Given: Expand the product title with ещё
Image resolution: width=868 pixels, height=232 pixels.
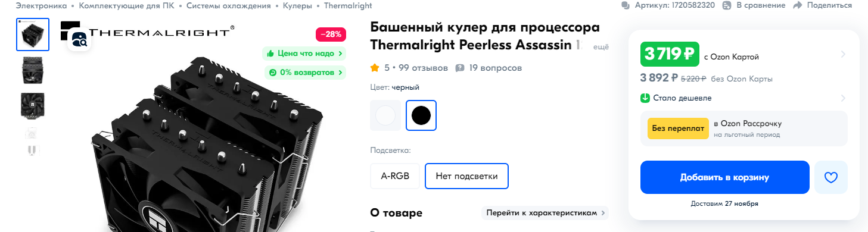Looking at the screenshot, I should coord(601,46).
